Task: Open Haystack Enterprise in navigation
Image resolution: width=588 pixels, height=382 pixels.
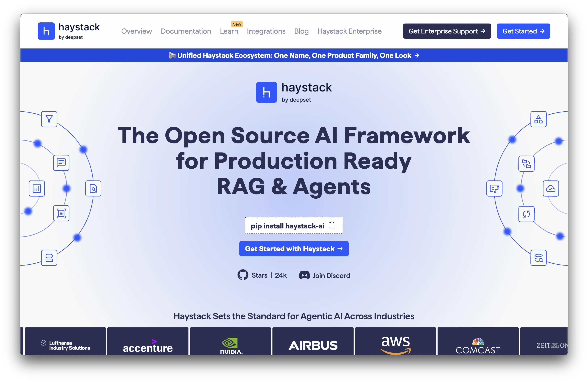Action: coord(349,31)
